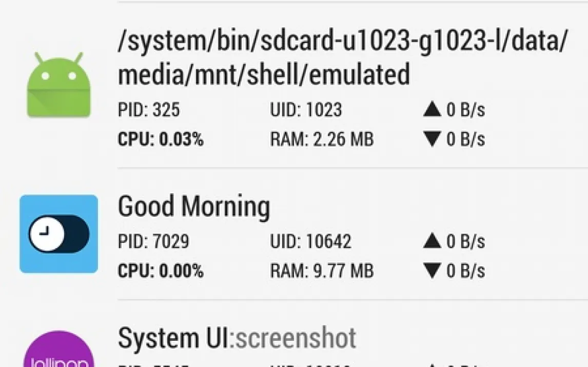Click the purple Lollipop System UI icon
The height and width of the screenshot is (367, 588).
point(58,351)
